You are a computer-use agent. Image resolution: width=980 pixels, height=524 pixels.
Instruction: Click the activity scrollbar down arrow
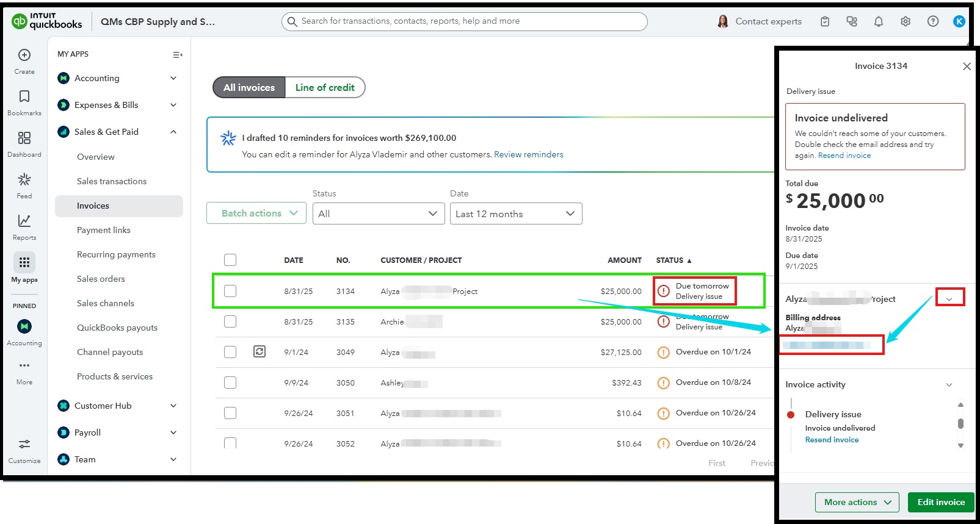[960, 446]
